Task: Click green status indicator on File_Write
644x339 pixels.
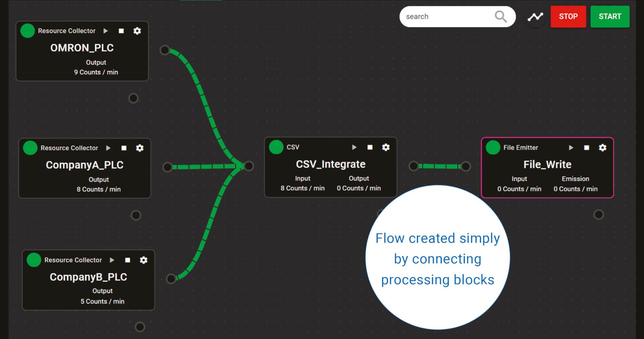Action: 493,148
